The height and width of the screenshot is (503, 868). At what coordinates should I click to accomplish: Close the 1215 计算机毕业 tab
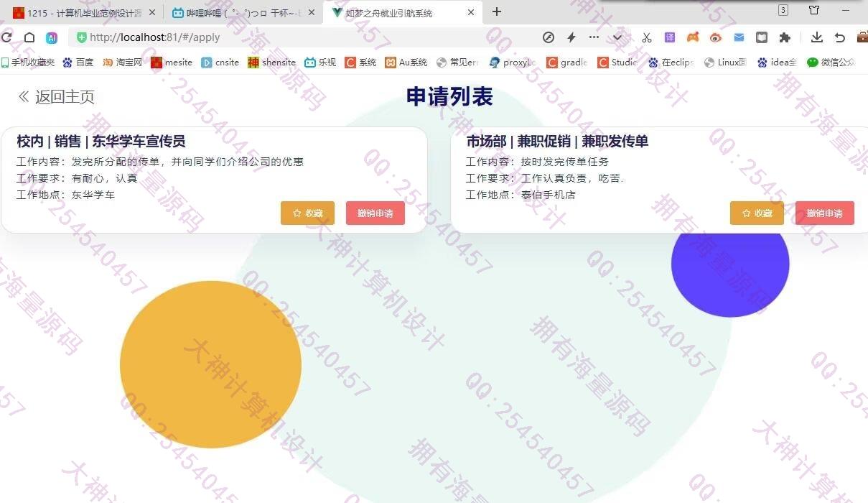tap(152, 12)
